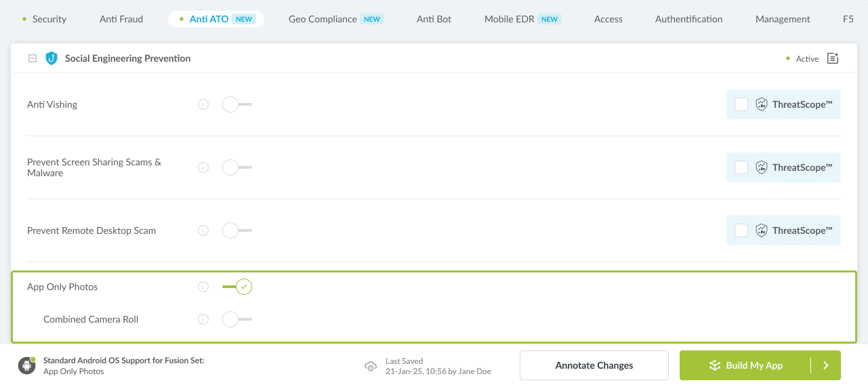Open notes icon next to Active status
868x387 pixels.
pos(833,58)
